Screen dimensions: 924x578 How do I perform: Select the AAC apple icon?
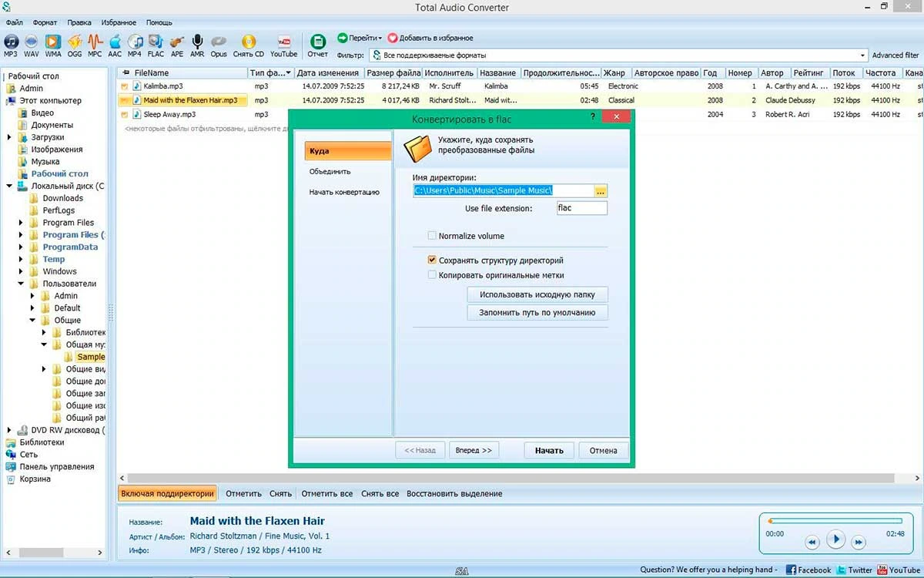click(x=115, y=45)
